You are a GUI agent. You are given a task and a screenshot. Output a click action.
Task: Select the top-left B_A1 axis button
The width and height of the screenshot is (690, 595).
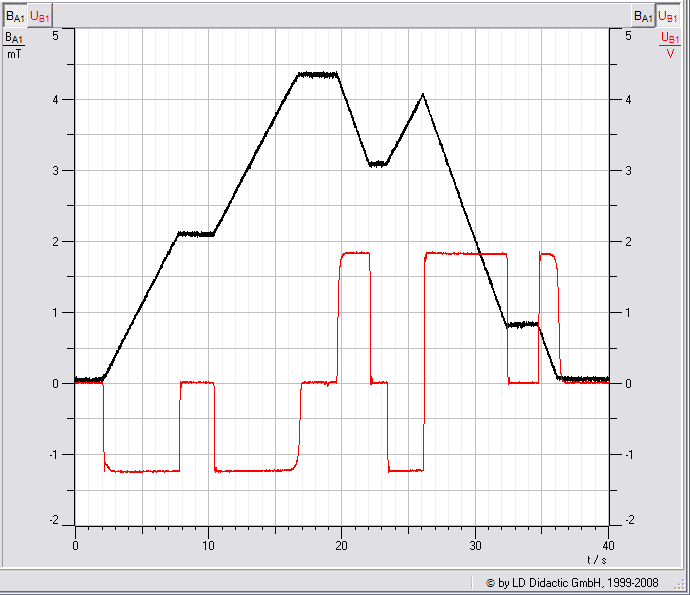(x=14, y=16)
